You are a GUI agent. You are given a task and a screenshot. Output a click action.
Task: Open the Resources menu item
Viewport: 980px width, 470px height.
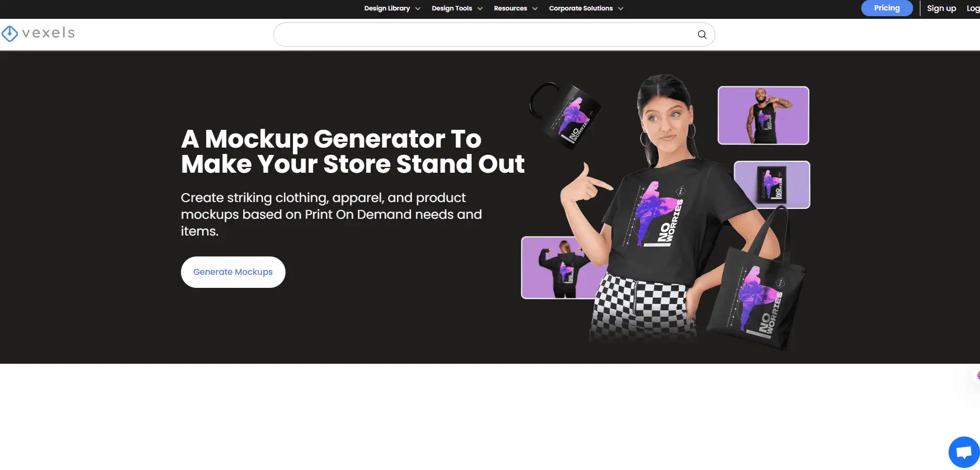point(510,8)
